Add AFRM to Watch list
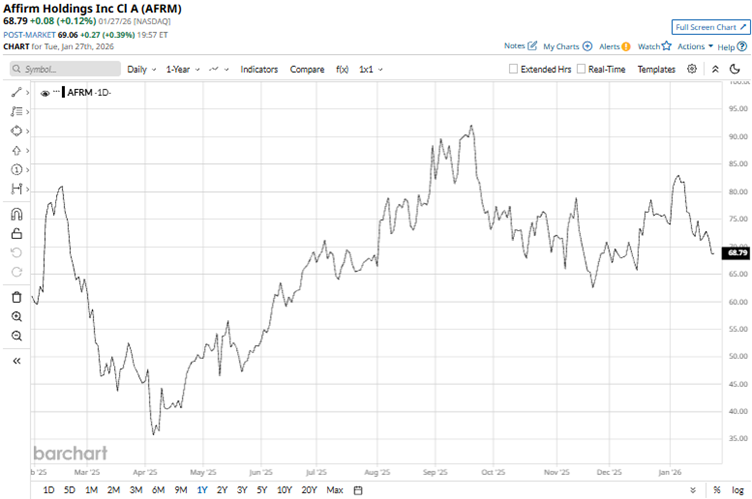This screenshot has width=752, height=499. click(x=654, y=46)
